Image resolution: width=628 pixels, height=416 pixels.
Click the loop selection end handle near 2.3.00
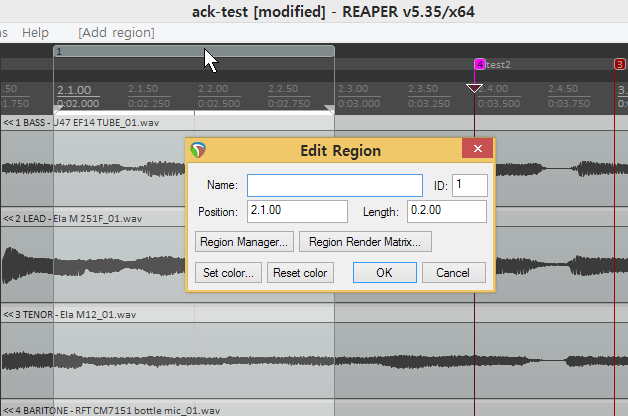point(330,109)
